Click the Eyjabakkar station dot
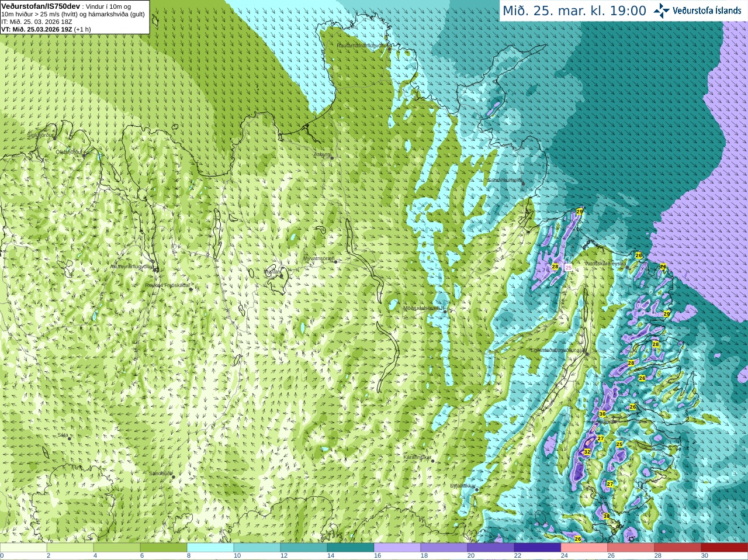The image size is (748, 560). click(477, 489)
